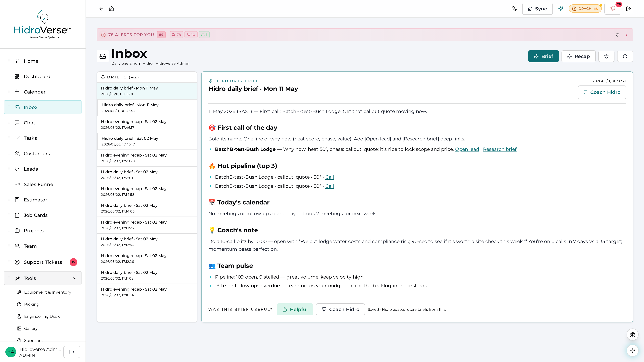Select evening recap dated 2026/05/02, 17:29:20
This screenshot has width=644, height=362.
point(147,158)
